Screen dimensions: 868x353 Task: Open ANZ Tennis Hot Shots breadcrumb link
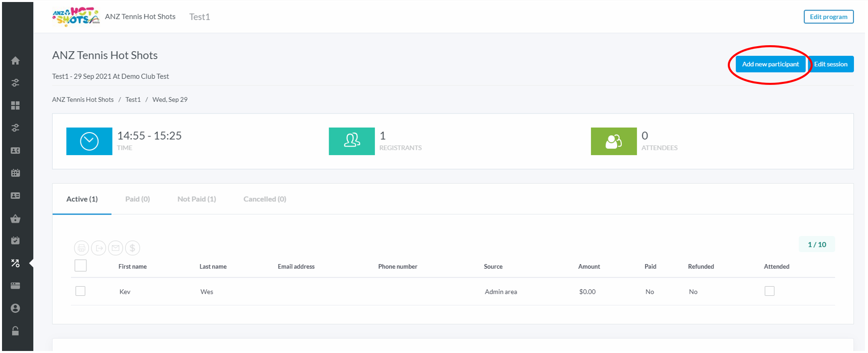point(83,99)
